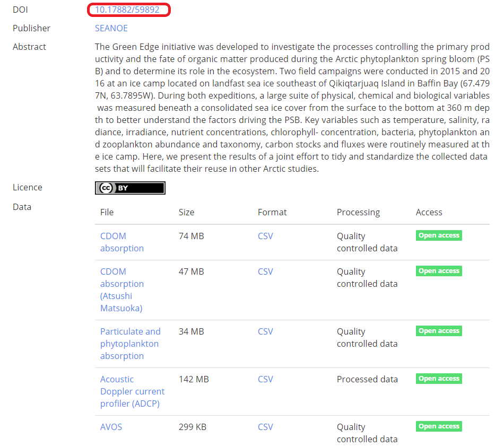This screenshot has height=447, width=504.
Task: Download the CSV for CDOM absorption
Action: 265,236
